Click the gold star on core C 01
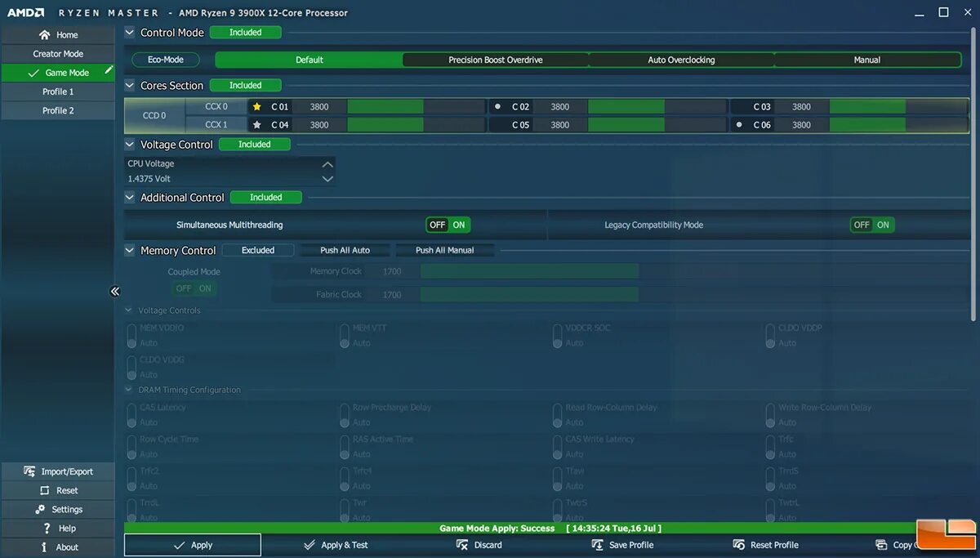 (x=257, y=106)
